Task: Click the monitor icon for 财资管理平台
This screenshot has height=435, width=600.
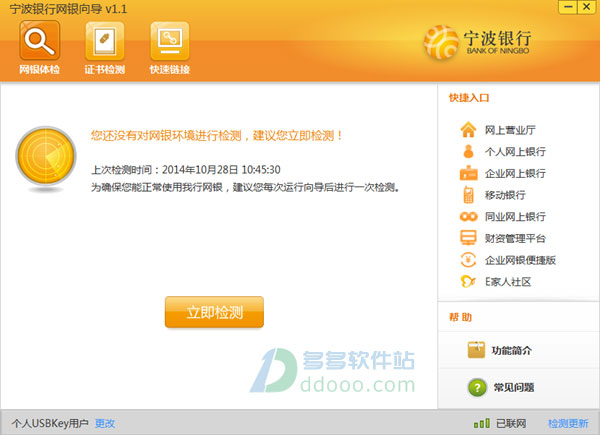Action: 468,238
